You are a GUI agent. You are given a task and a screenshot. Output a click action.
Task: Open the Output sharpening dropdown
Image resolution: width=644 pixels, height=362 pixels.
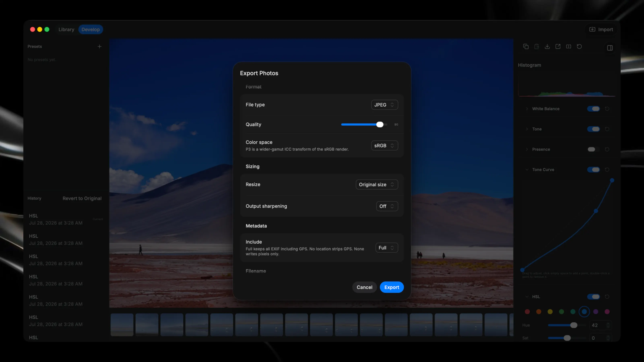pyautogui.click(x=387, y=206)
